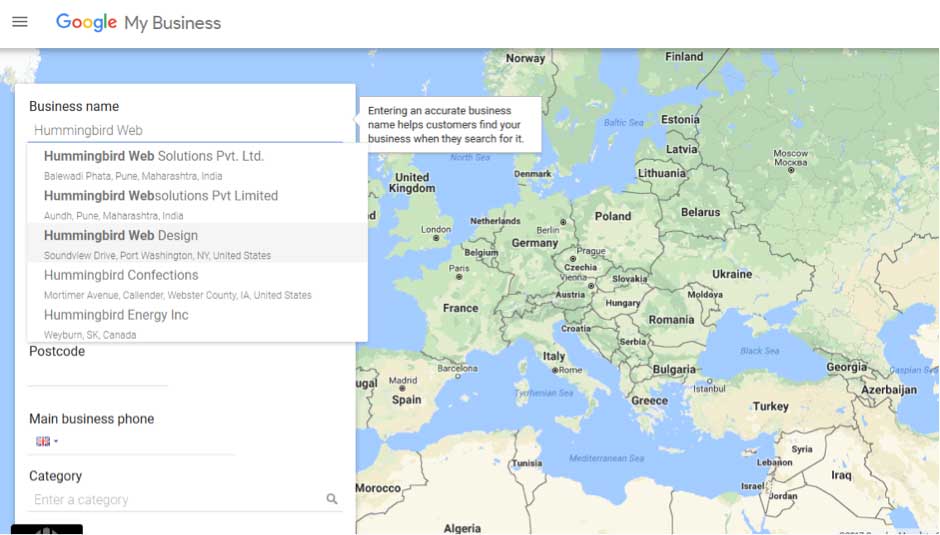The width and height of the screenshot is (940, 535).
Task: Click the Rome city marker
Action: (x=555, y=371)
